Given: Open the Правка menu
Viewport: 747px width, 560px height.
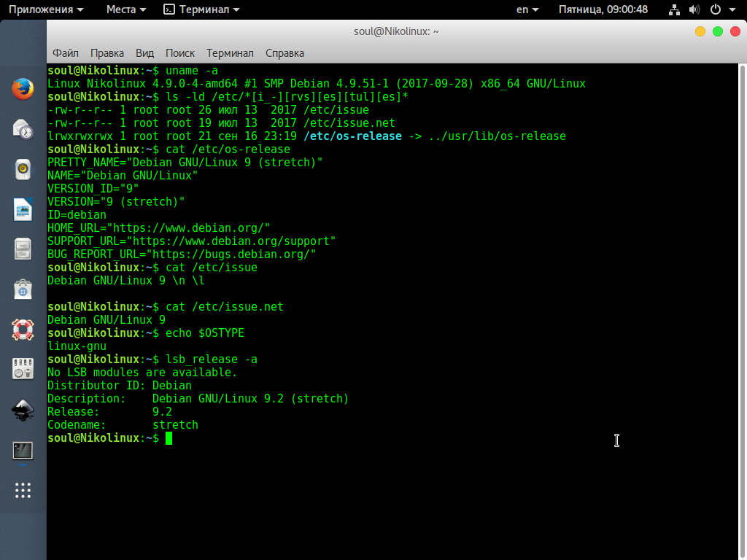Looking at the screenshot, I should click(x=107, y=52).
